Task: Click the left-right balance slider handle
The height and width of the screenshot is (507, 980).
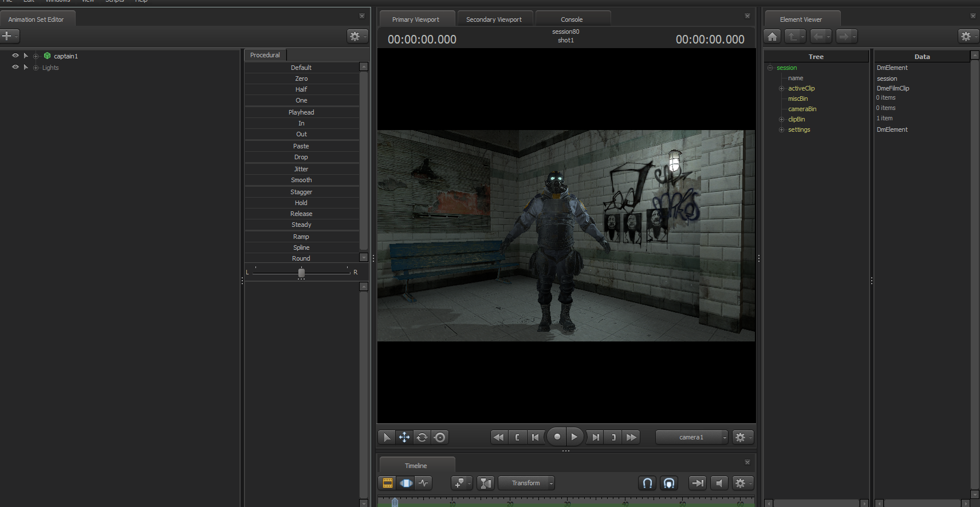Action: [301, 273]
